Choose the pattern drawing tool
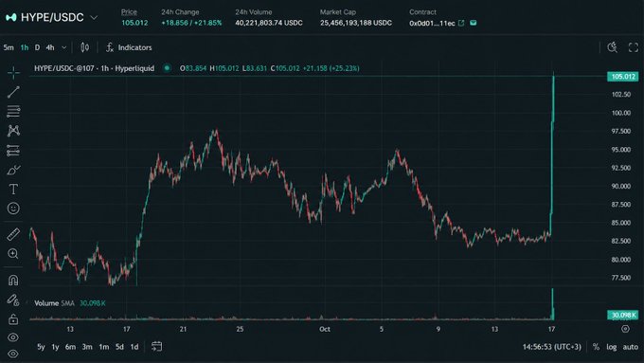This screenshot has width=644, height=363. tap(13, 131)
